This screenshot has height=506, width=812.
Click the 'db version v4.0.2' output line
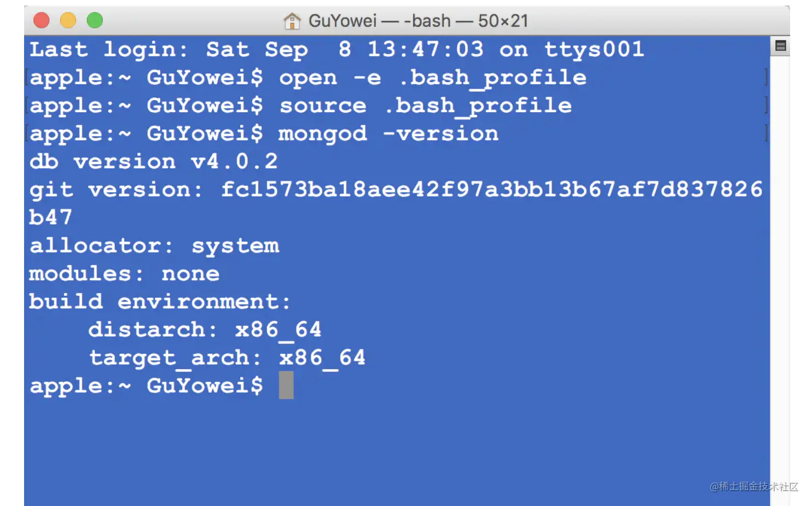[x=153, y=162]
